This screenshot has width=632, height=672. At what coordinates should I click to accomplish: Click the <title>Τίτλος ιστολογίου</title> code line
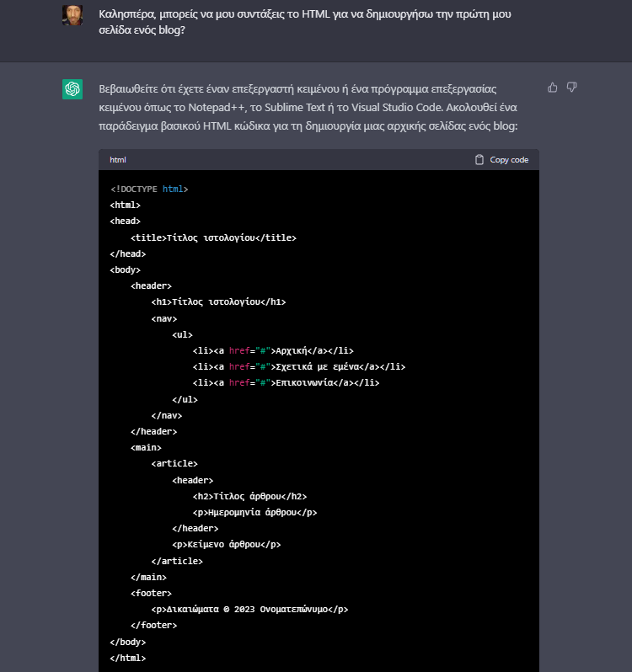[213, 237]
